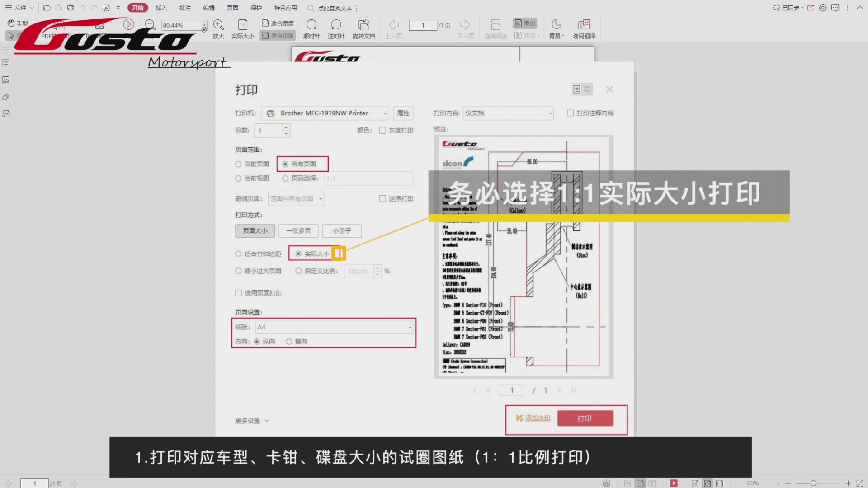Viewport: 868px width, 488px height.
Task: Open the 80% zoom dropdown in status bar
Action: 778,483
